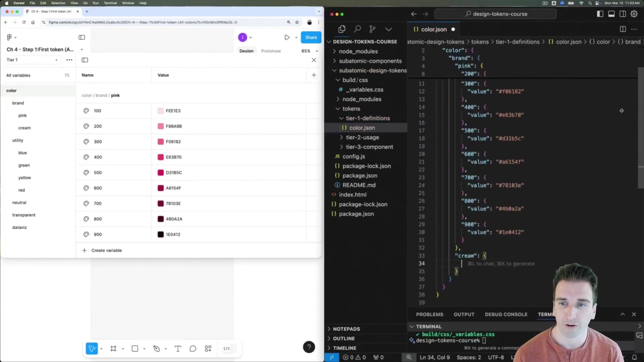Switch to OUTPUT panel tab
The height and width of the screenshot is (362, 644).
coord(464,314)
